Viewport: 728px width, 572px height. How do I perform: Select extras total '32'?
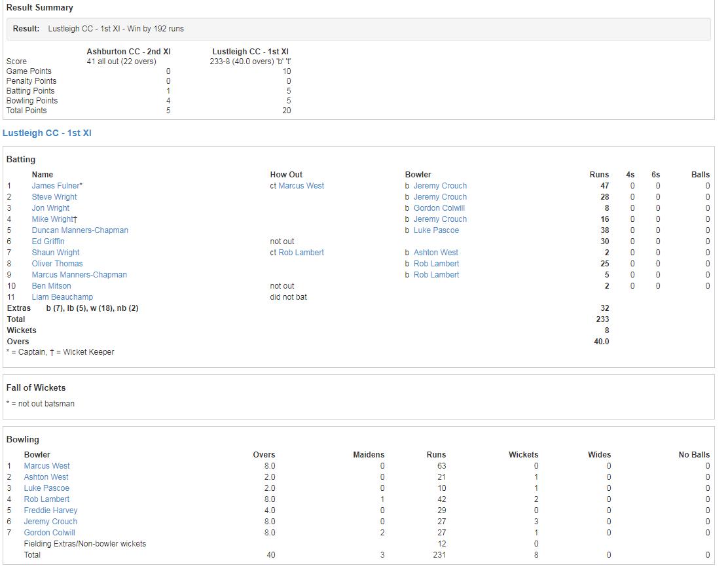coord(604,308)
